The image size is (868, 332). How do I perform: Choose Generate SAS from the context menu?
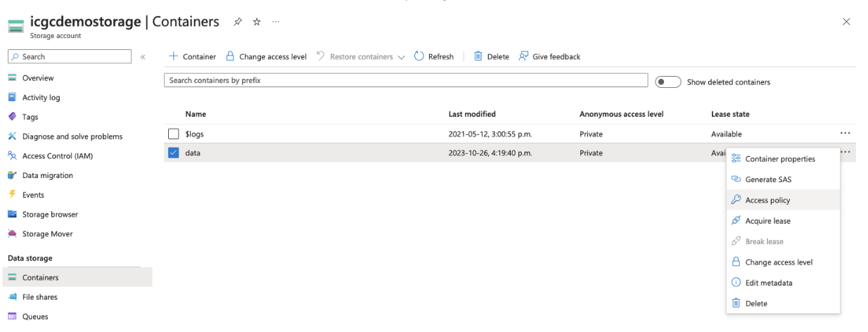[768, 179]
